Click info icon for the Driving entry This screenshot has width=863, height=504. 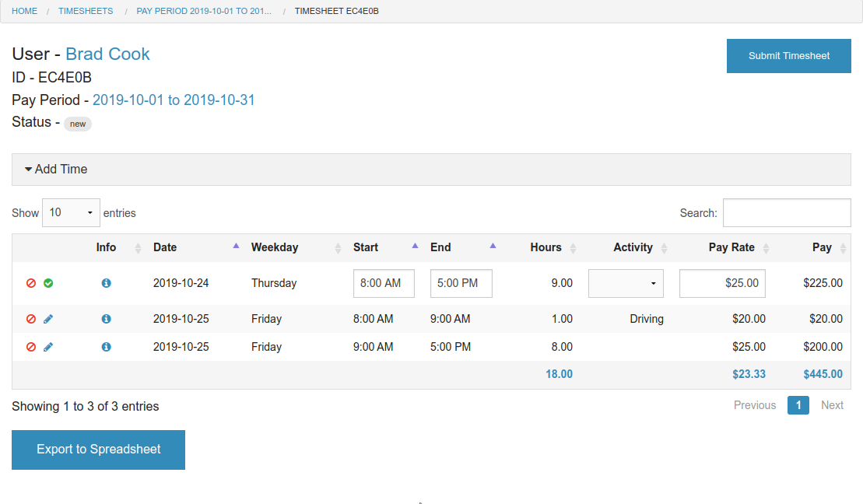[x=107, y=319]
